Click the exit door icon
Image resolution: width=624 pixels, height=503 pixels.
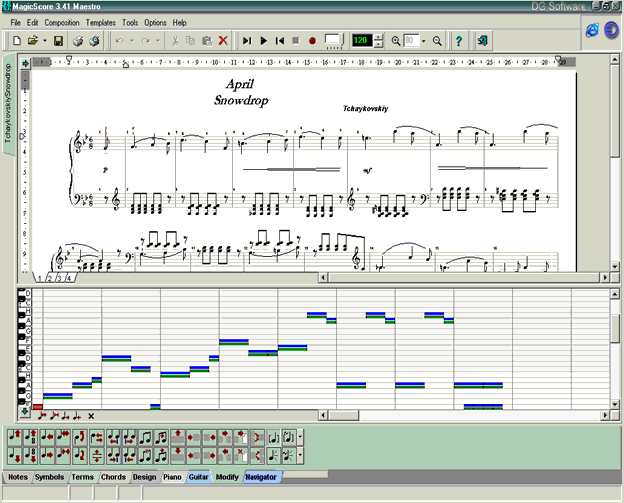[482, 41]
